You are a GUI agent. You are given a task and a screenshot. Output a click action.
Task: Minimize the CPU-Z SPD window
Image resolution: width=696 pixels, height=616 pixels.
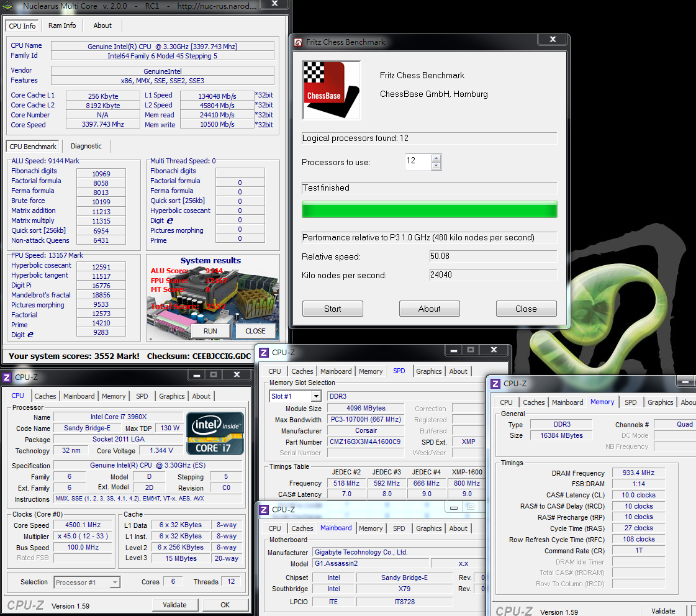coord(454,350)
